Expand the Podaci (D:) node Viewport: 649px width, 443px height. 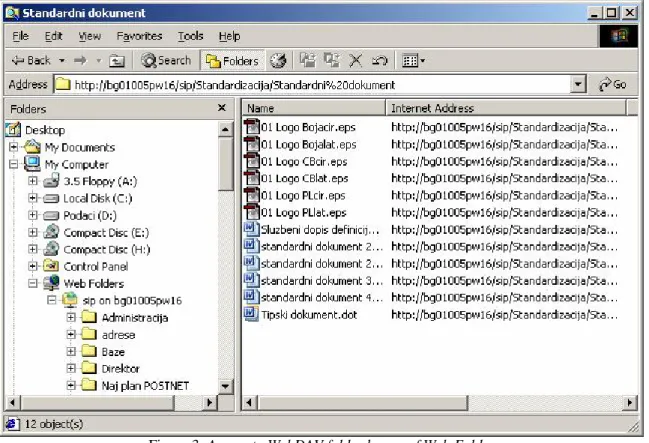point(33,215)
